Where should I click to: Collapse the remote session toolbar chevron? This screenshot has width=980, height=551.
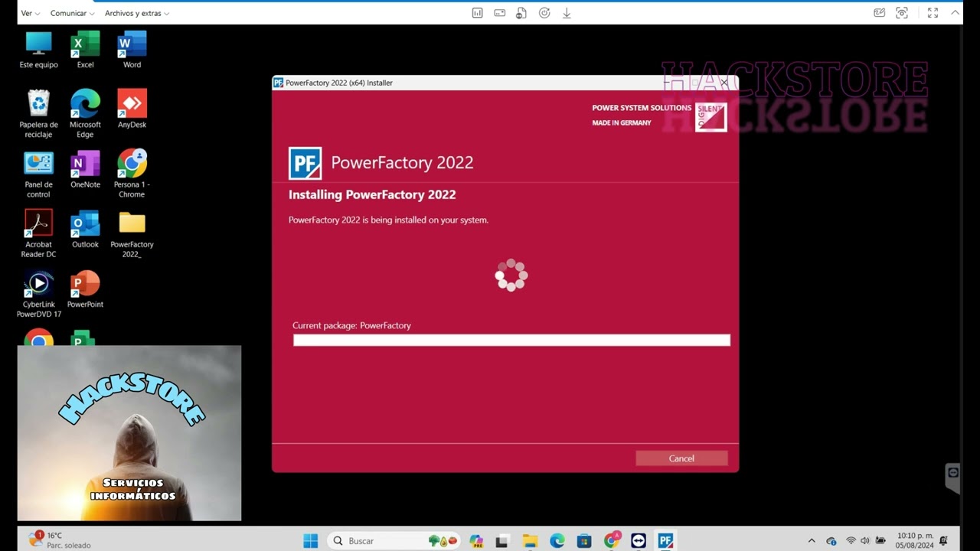955,12
